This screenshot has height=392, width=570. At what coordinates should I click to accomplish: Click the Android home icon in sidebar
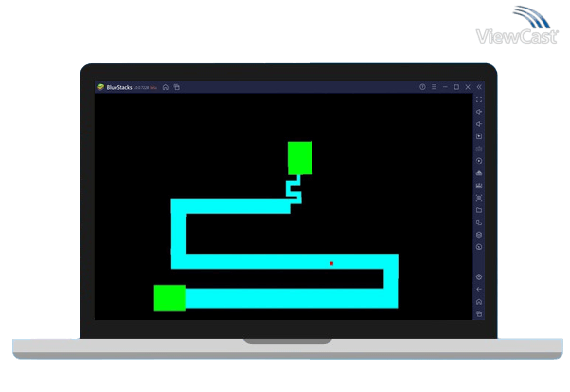tap(479, 302)
